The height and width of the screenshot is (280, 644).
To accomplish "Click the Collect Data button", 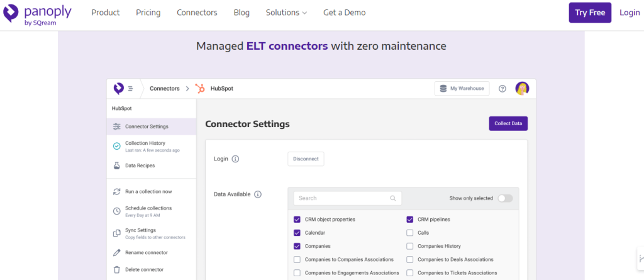I will click(x=508, y=124).
